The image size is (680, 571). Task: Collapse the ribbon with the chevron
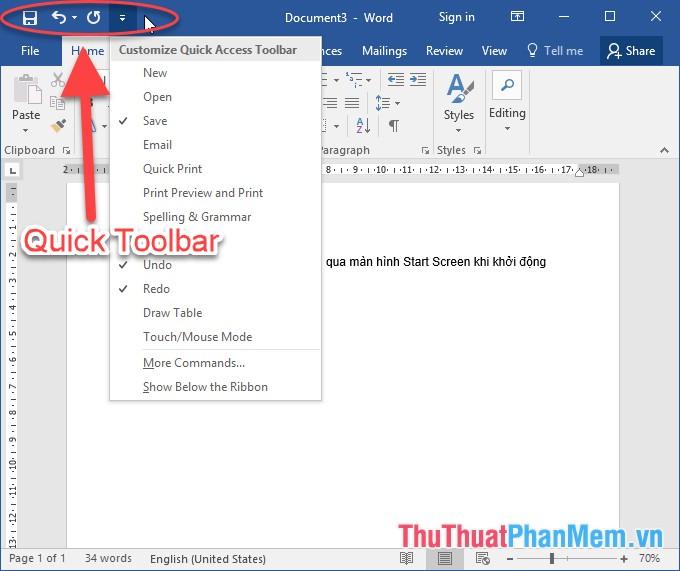(664, 150)
